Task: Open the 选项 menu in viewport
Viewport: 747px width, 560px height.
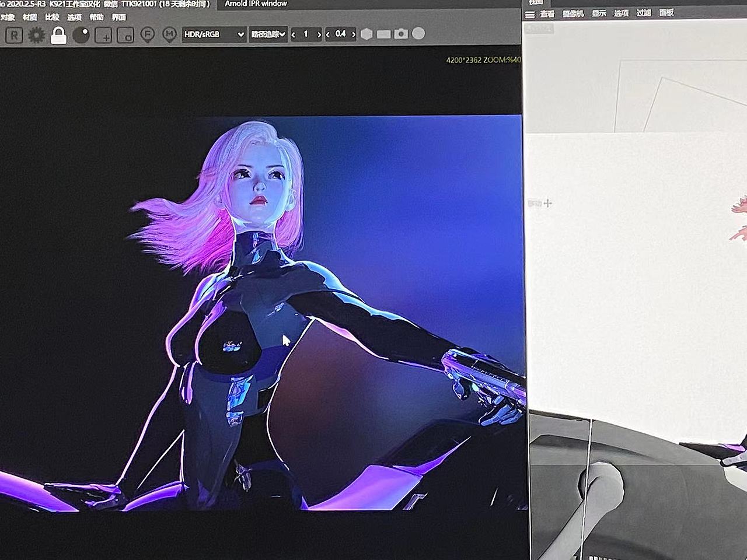Action: tap(621, 13)
